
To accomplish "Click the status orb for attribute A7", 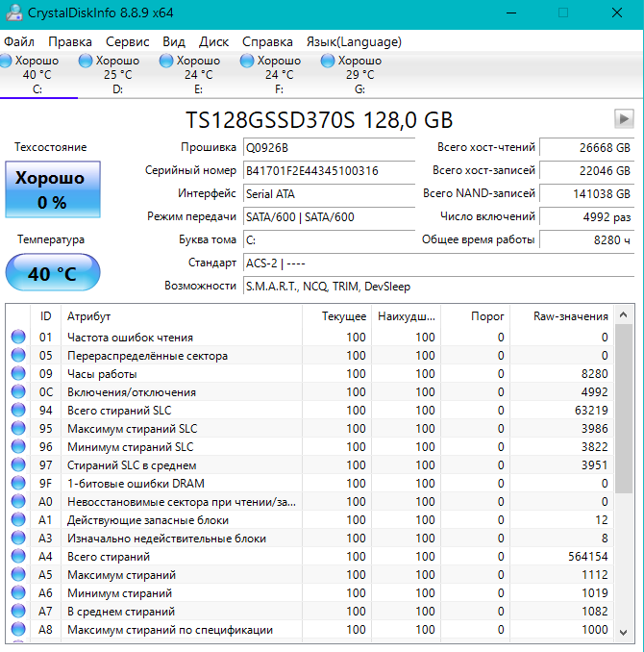I will [x=18, y=612].
